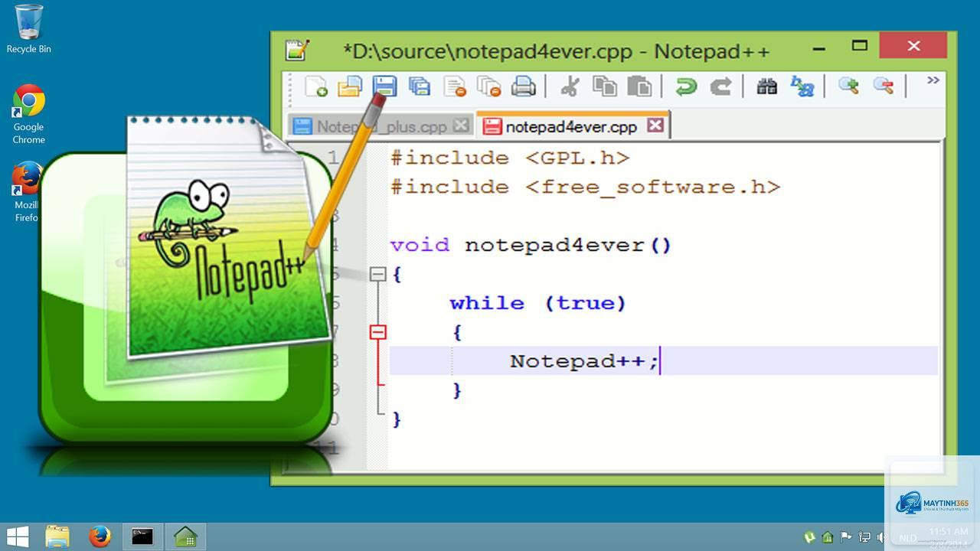Open the Recycle Bin desktop icon
This screenshot has height=551, width=980.
(x=28, y=29)
